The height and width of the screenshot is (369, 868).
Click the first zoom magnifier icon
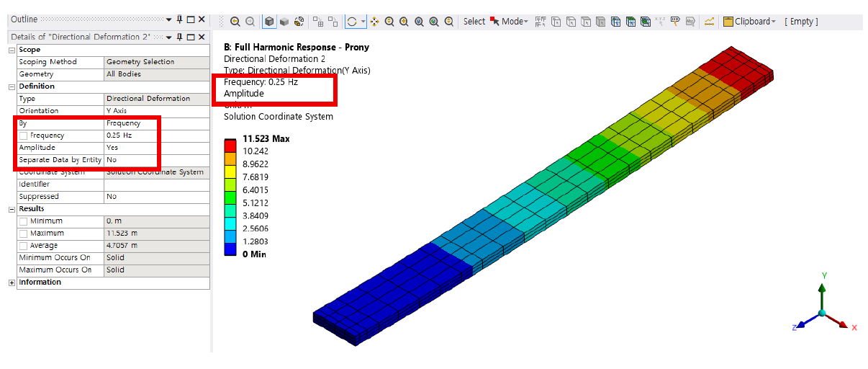click(x=235, y=22)
